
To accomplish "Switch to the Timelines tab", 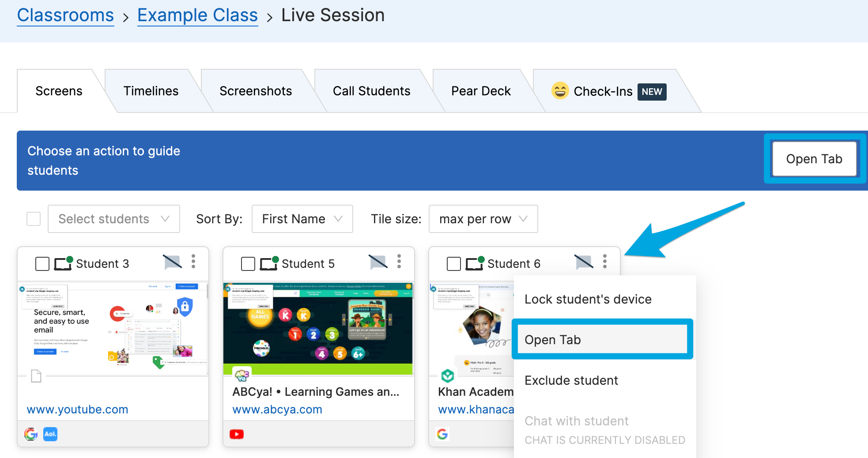I will pyautogui.click(x=151, y=91).
